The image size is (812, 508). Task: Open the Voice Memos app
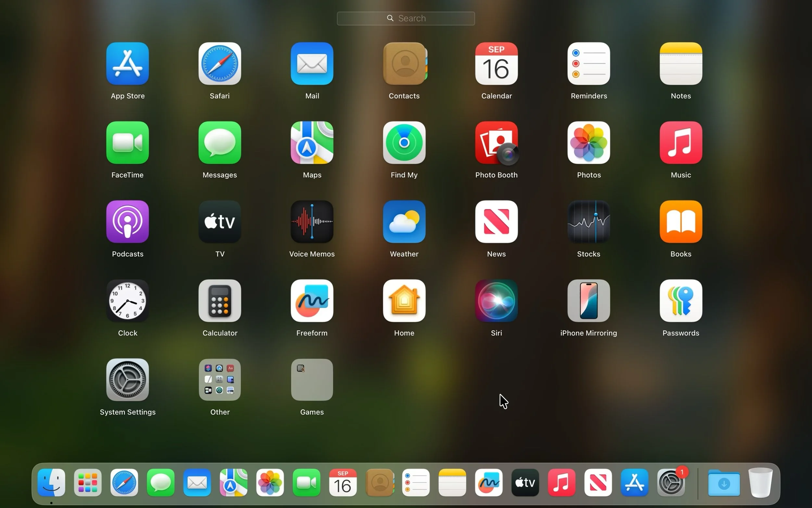point(312,222)
